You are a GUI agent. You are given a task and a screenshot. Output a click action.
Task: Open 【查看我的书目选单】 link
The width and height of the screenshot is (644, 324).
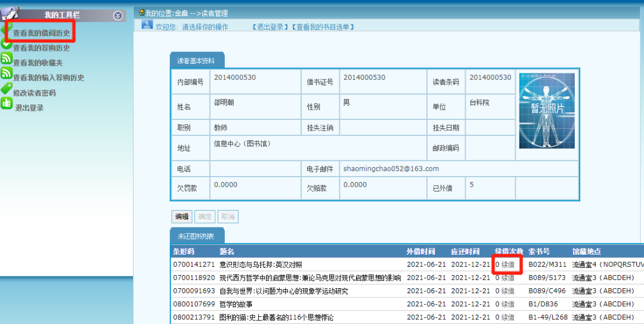click(323, 27)
